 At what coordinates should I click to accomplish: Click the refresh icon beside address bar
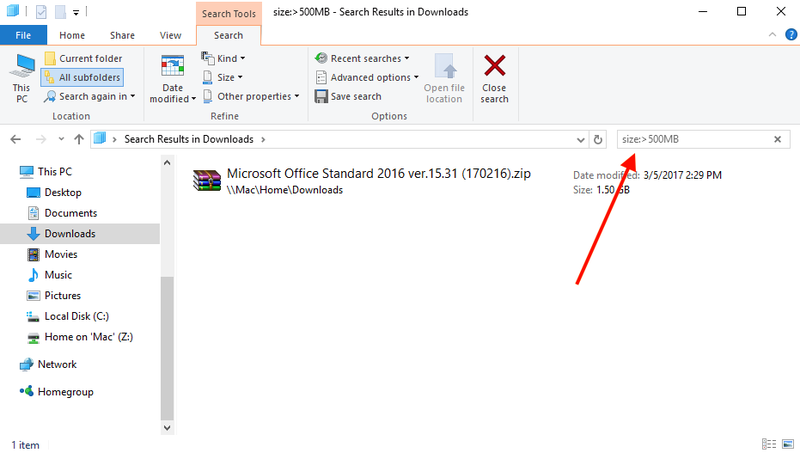(598, 139)
